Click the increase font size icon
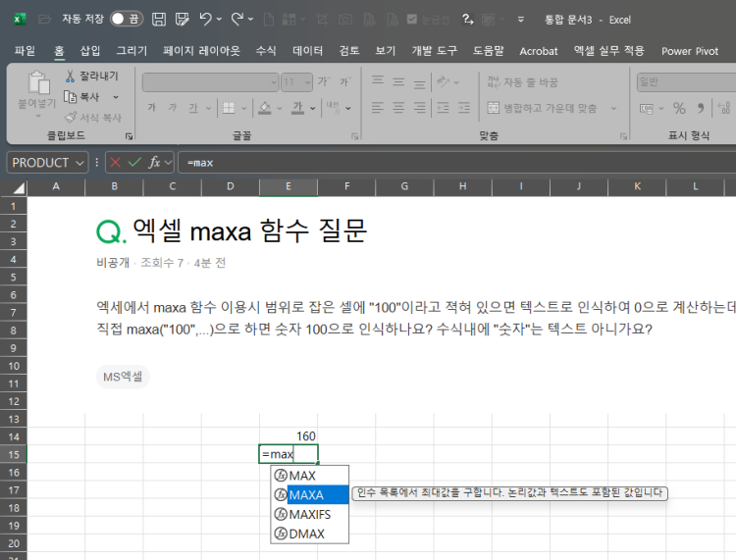 pyautogui.click(x=324, y=81)
